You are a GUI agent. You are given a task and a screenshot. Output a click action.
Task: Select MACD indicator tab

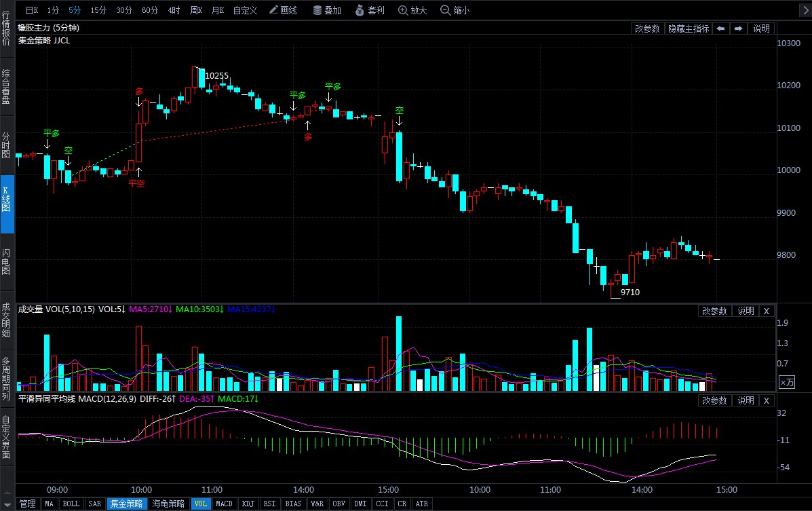(x=225, y=504)
